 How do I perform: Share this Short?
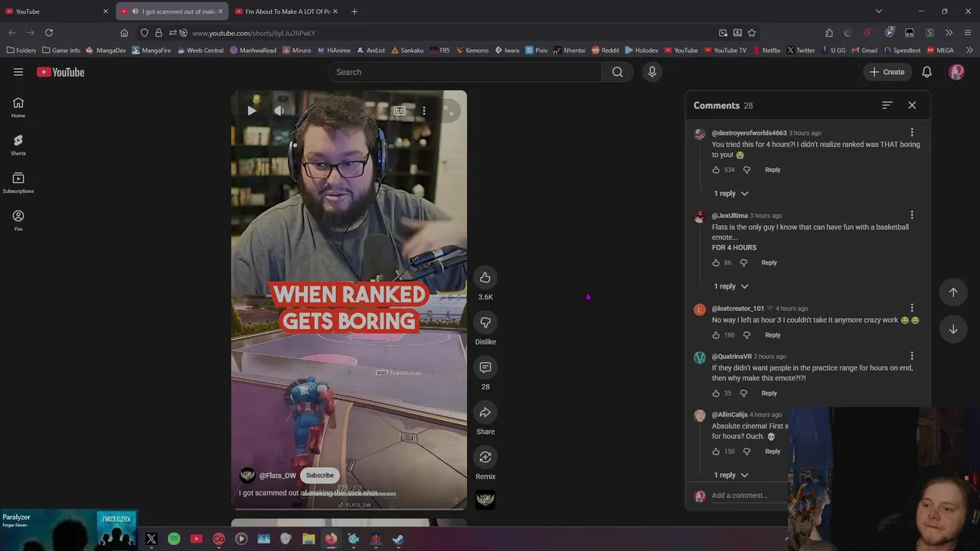[485, 412]
